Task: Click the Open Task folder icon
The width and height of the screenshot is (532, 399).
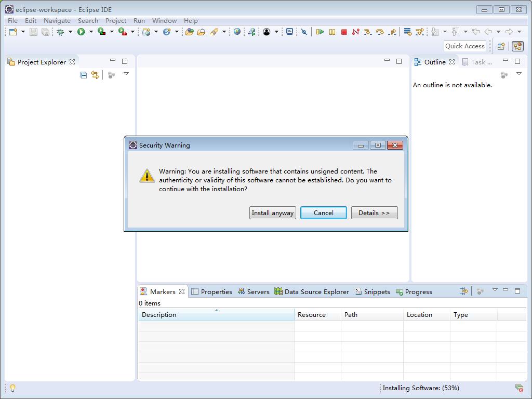Action: pos(201,32)
